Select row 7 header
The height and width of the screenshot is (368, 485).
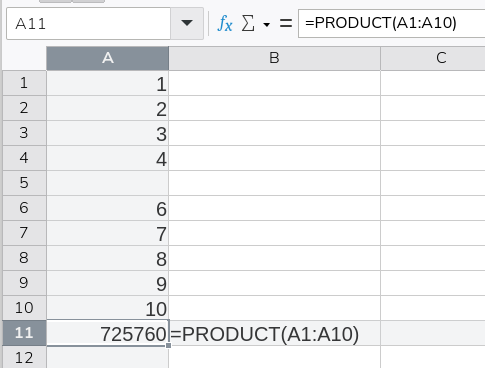(x=24, y=233)
